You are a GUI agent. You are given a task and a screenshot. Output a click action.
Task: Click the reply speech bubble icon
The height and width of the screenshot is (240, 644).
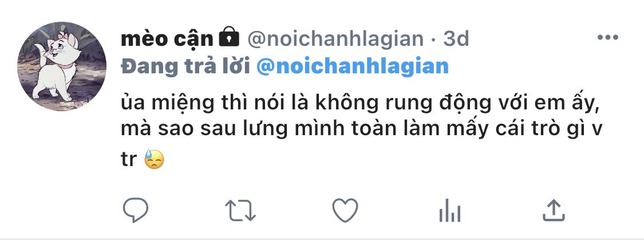136,211
